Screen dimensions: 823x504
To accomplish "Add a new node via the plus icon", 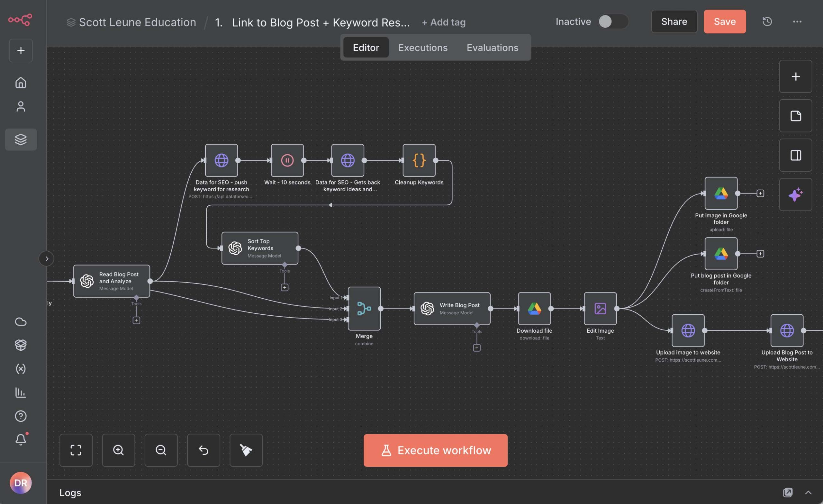I will click(795, 76).
